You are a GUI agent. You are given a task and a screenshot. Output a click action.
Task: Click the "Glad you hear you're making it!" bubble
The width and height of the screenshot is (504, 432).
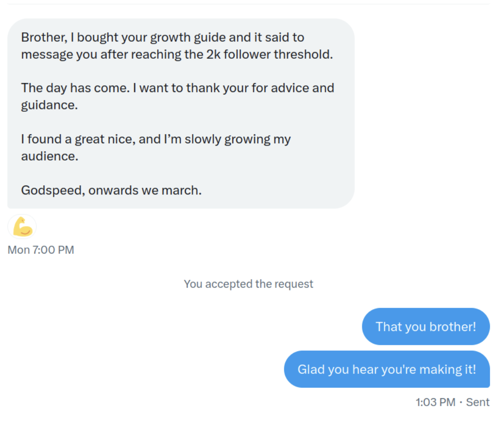coord(387,369)
